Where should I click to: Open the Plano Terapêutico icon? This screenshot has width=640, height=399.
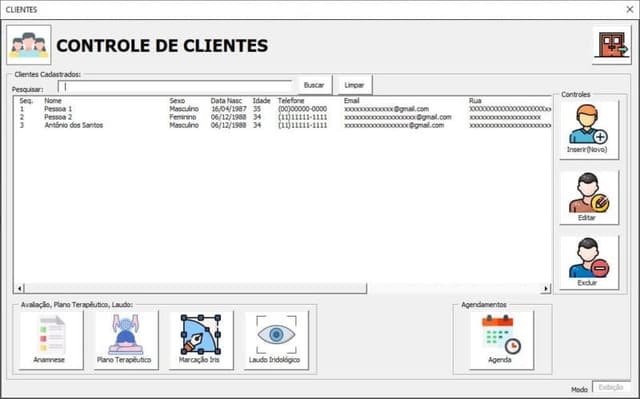(x=126, y=340)
